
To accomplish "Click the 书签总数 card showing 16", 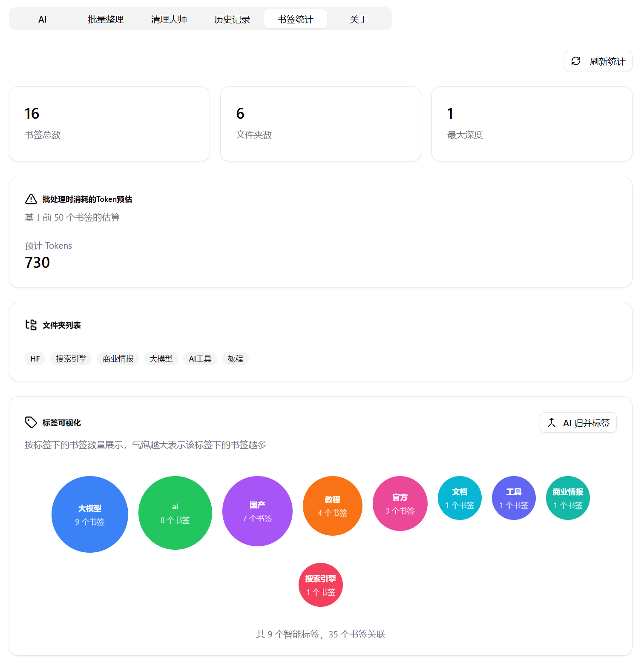I will (109, 124).
